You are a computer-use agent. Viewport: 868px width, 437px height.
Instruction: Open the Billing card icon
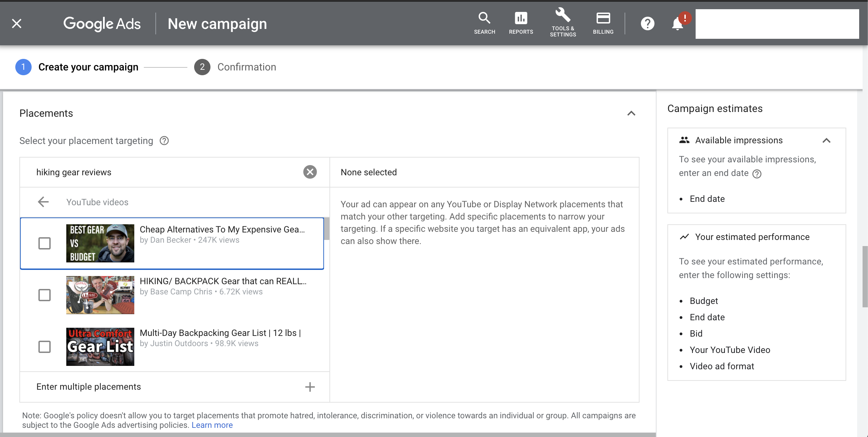click(x=603, y=23)
